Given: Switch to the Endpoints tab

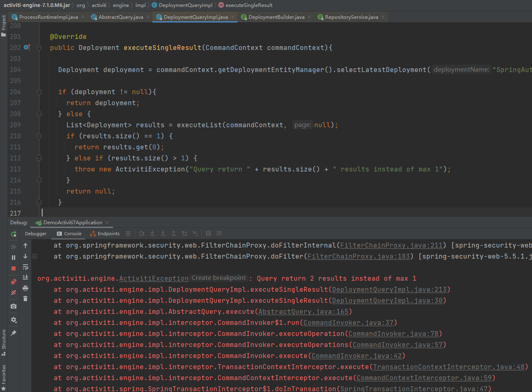Looking at the screenshot, I should [x=105, y=234].
